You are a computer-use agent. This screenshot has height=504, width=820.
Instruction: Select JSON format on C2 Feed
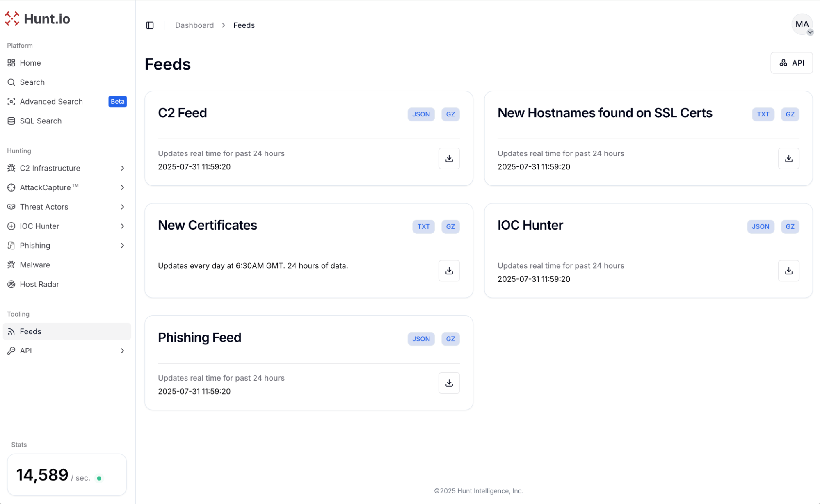[421, 114]
